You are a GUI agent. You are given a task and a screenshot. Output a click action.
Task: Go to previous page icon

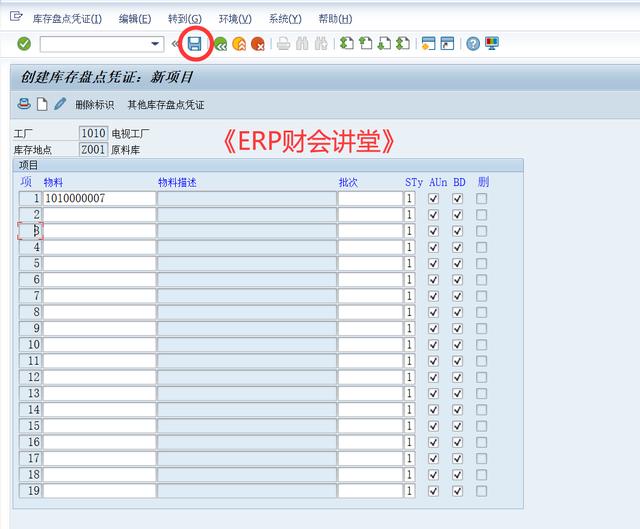(365, 43)
